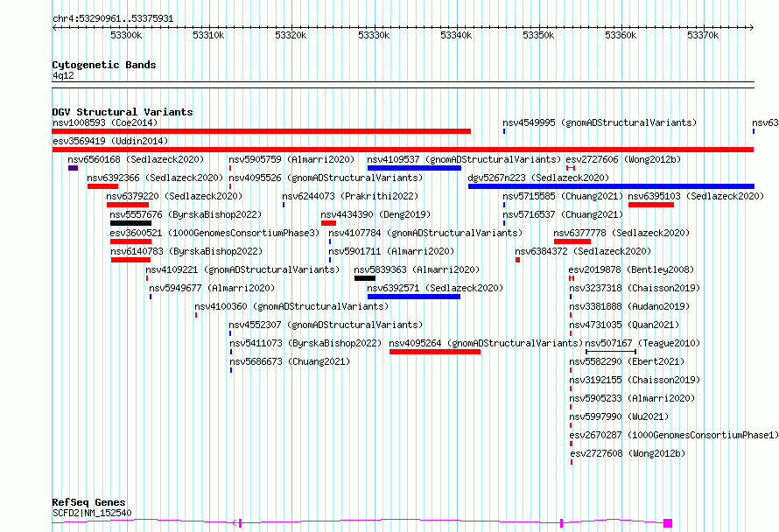Select nsv5905759 (Almarri2020) label
Viewport: 779px width, 532px height.
[291, 159]
